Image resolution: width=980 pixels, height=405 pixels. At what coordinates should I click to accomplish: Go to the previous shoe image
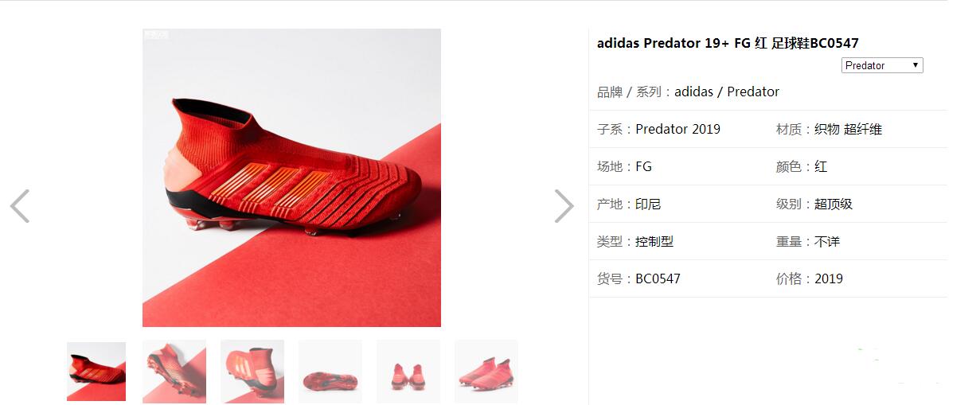pyautogui.click(x=20, y=206)
